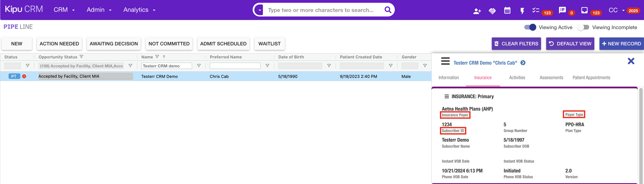Click the CLEAR FILTERS button
This screenshot has height=184, width=644.
(516, 44)
